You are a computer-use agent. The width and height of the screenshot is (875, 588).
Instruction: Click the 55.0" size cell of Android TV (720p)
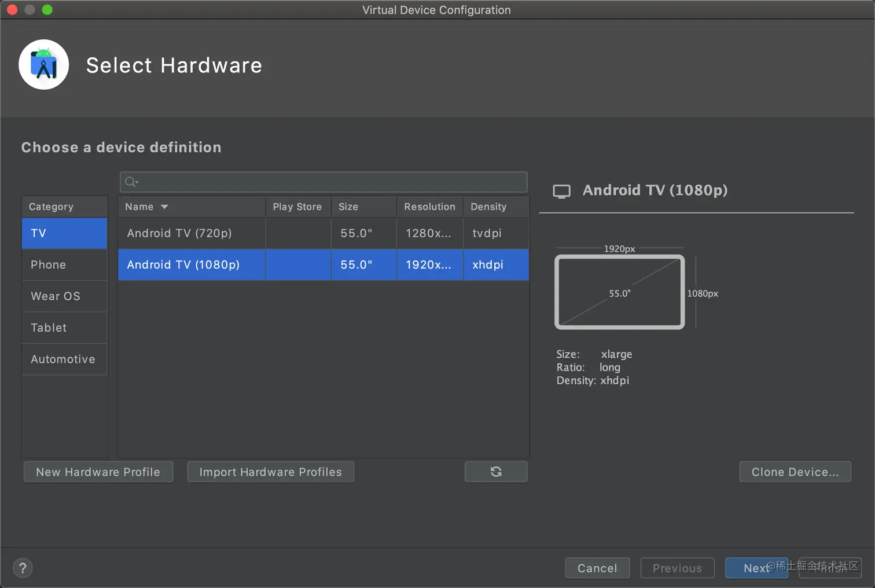(364, 233)
